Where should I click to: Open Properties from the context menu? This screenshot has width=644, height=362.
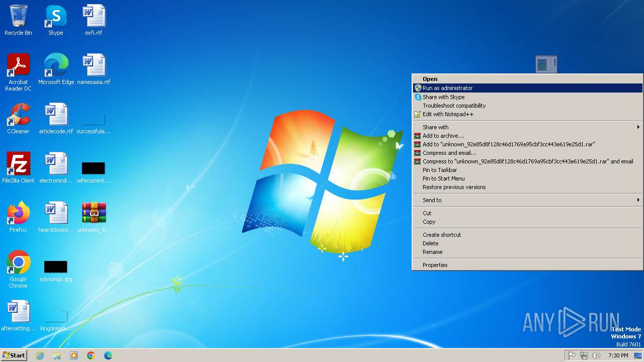527,265
